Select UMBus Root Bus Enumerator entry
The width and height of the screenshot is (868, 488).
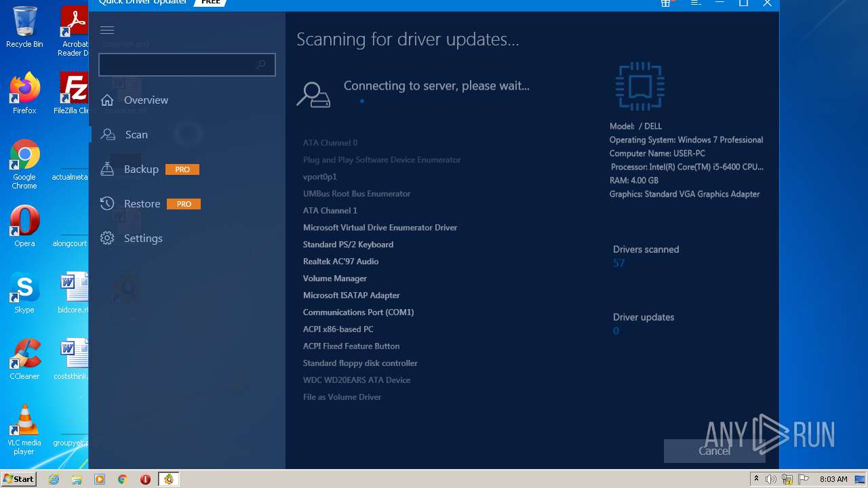point(357,193)
